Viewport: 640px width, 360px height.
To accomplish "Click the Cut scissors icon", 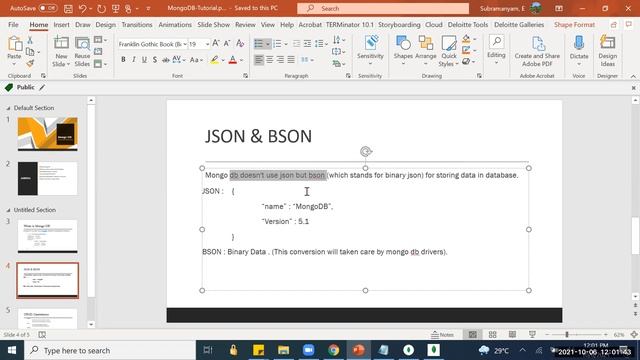I will tap(30, 40).
